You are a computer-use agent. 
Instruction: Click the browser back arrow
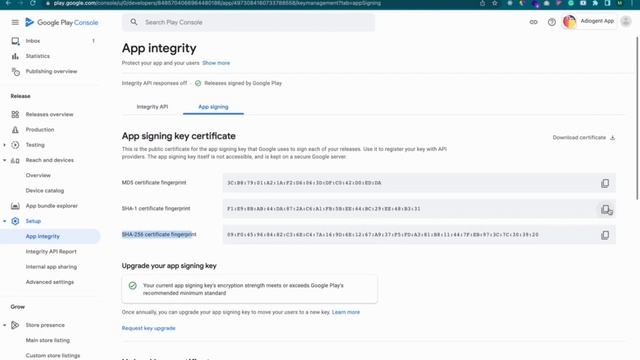(x=8, y=3)
